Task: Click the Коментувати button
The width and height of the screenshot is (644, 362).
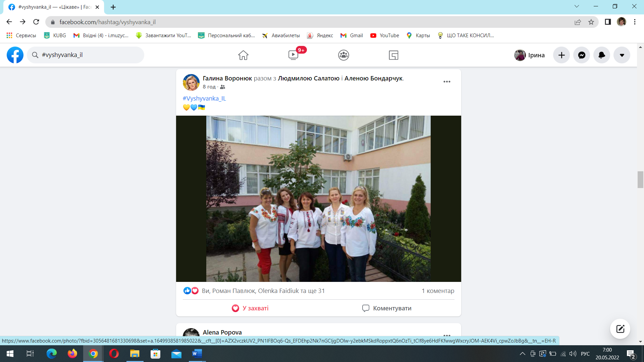Action: tap(387, 308)
